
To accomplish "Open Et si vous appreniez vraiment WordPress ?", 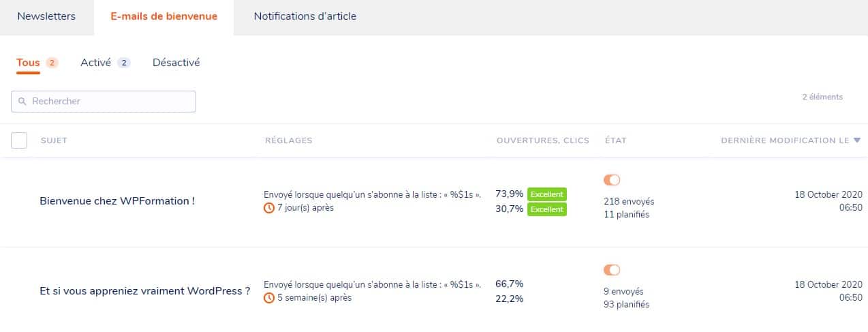I will click(x=144, y=291).
